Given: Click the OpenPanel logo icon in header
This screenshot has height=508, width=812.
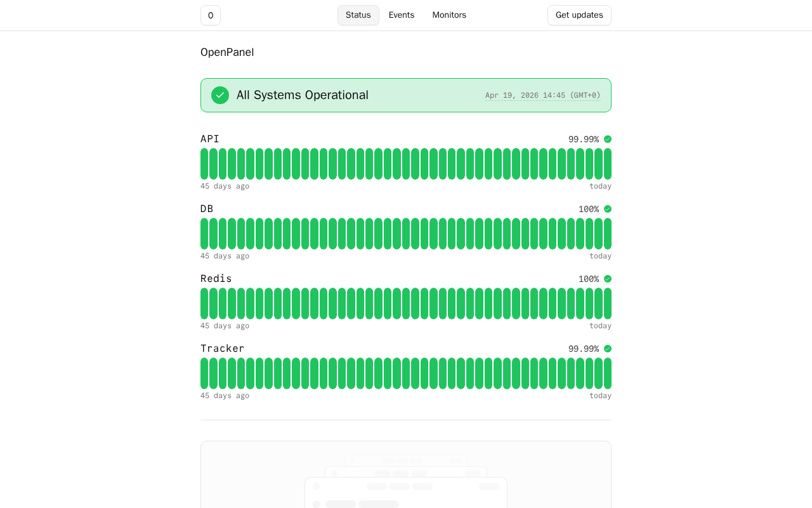Looking at the screenshot, I should [x=211, y=15].
